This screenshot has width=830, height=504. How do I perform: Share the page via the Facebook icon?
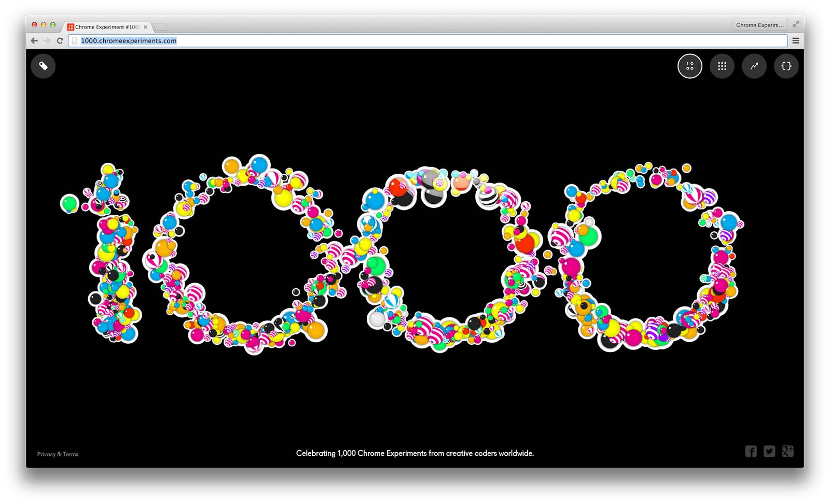click(751, 451)
